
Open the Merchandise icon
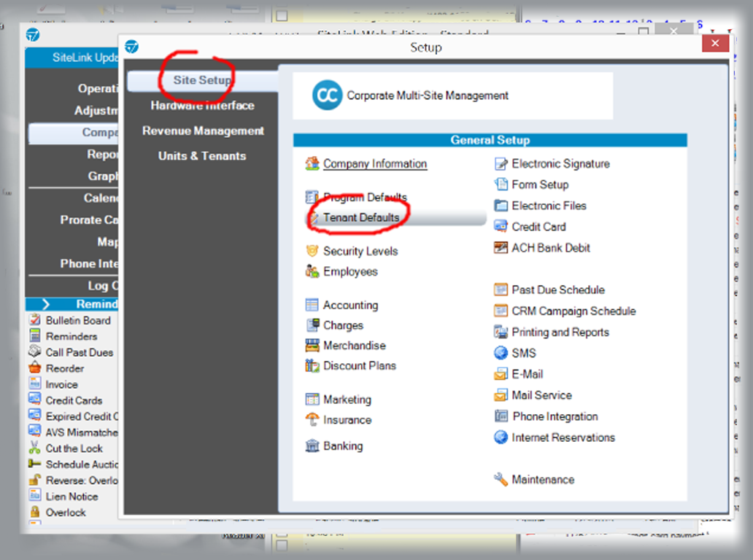point(312,346)
